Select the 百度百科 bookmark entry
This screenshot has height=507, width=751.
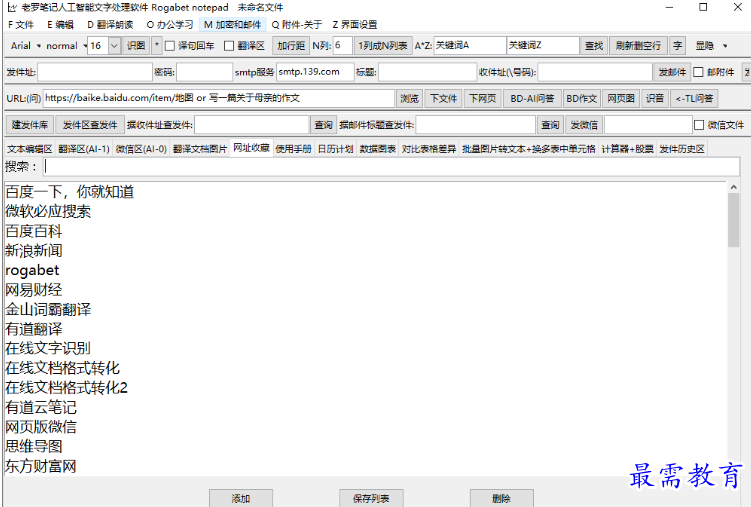pyautogui.click(x=34, y=231)
